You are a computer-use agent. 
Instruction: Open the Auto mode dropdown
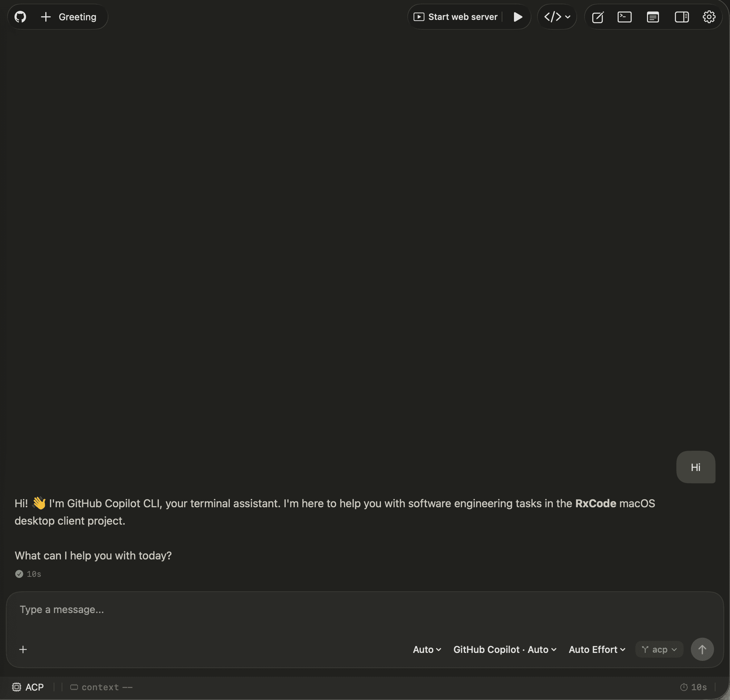pos(427,649)
